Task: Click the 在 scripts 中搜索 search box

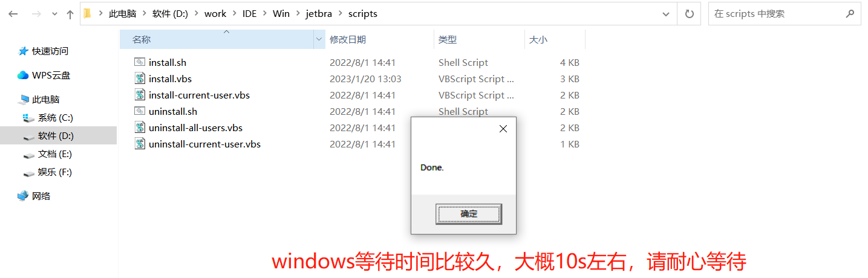Action: (x=777, y=14)
